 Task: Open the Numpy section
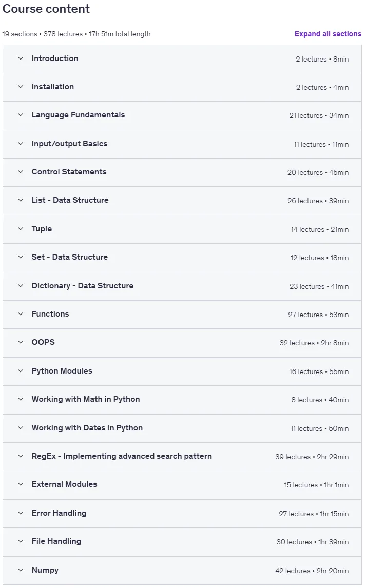tap(182, 571)
